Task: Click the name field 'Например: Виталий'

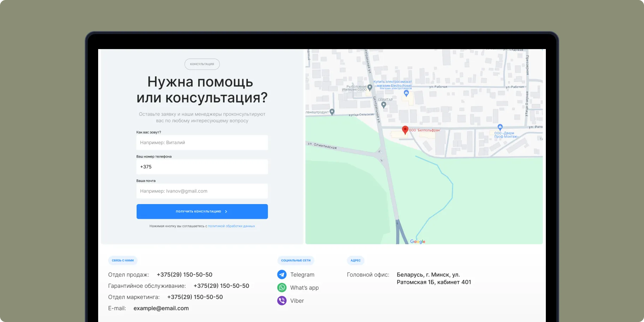Action: [x=202, y=143]
